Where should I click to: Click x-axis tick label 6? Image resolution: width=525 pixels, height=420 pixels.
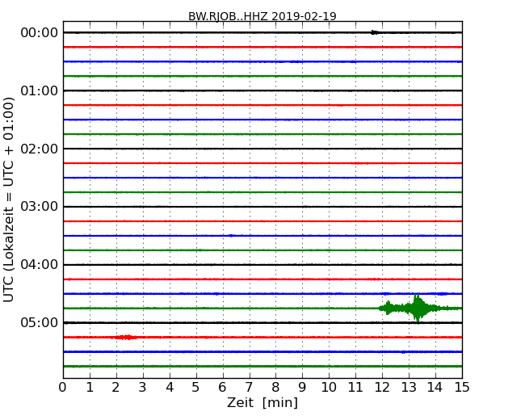pos(222,388)
